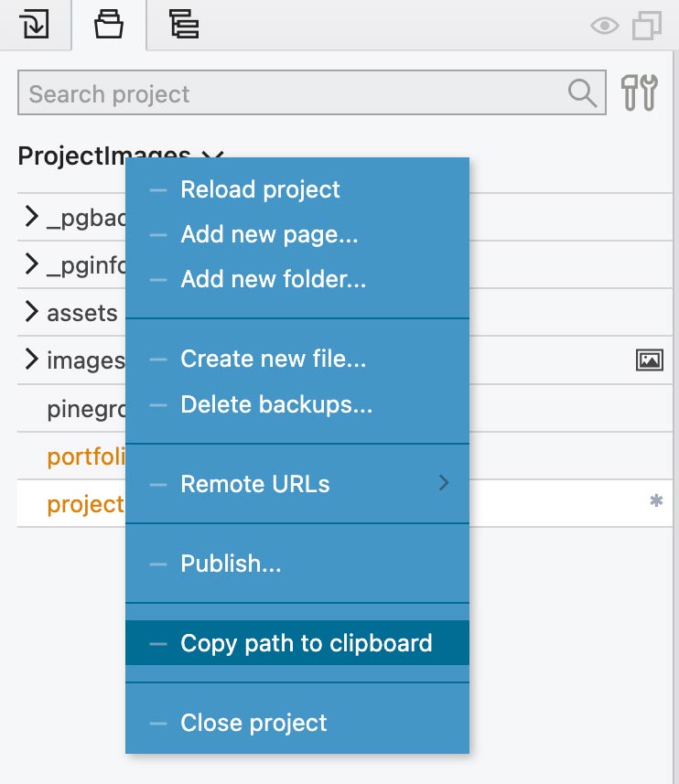
Task: Focus the Search project field
Action: pos(311,92)
